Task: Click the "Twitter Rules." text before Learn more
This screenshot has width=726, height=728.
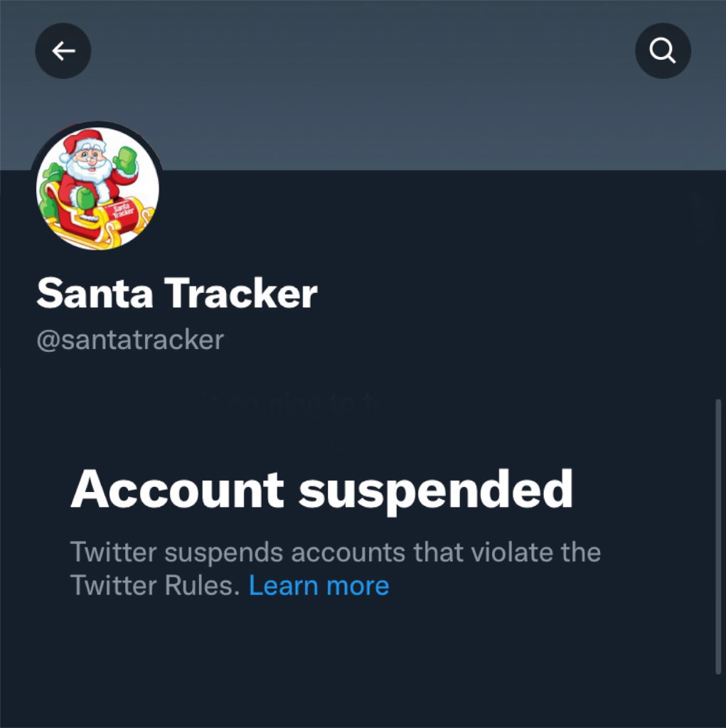Action: (x=155, y=585)
